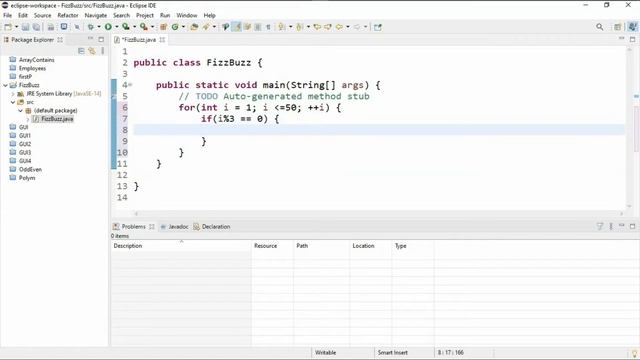Click the Description column header

pyautogui.click(x=181, y=246)
